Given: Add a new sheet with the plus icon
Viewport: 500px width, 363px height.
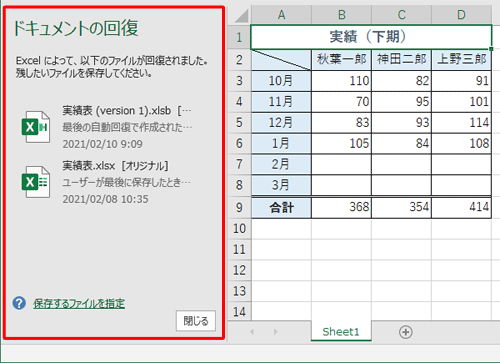Looking at the screenshot, I should [x=406, y=332].
